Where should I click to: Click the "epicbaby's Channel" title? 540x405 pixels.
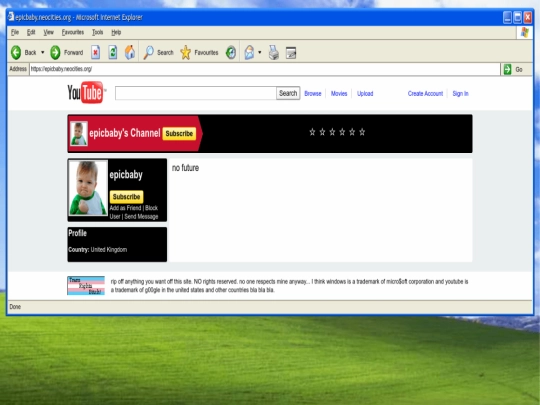[125, 133]
